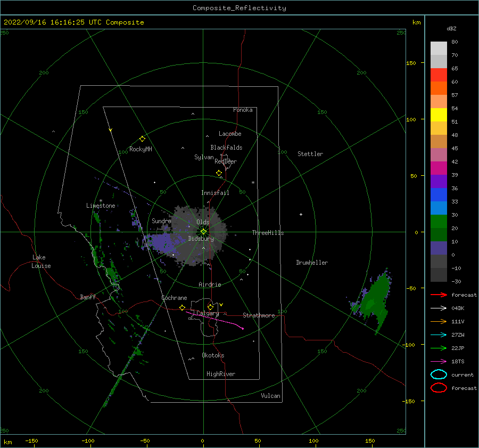Click the purple 36 dBZ color swatch

click(439, 181)
